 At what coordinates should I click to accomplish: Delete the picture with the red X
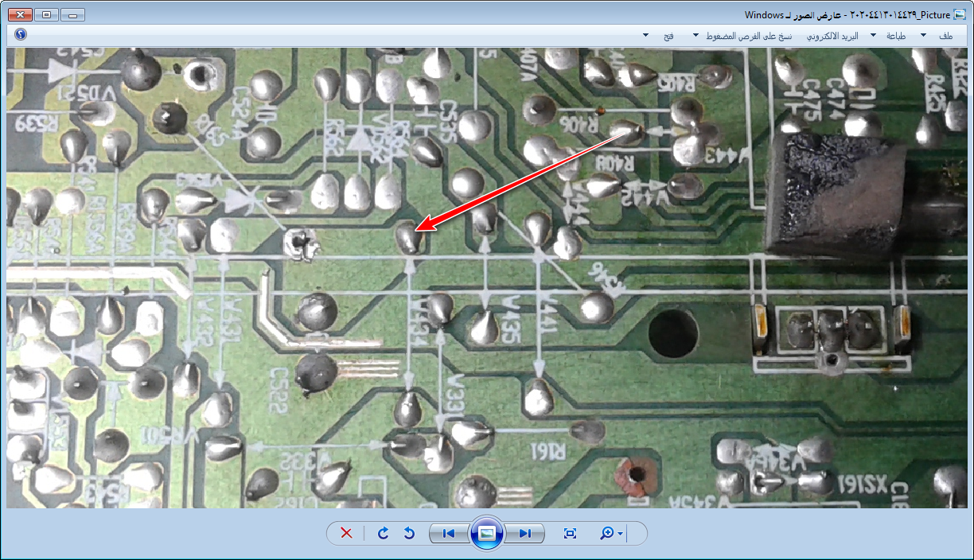[346, 533]
